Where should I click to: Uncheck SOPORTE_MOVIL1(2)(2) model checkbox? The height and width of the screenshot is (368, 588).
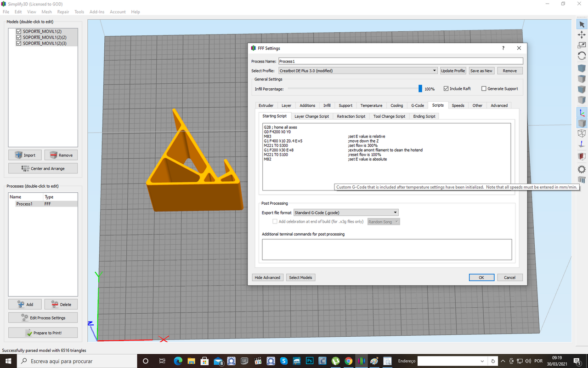19,37
